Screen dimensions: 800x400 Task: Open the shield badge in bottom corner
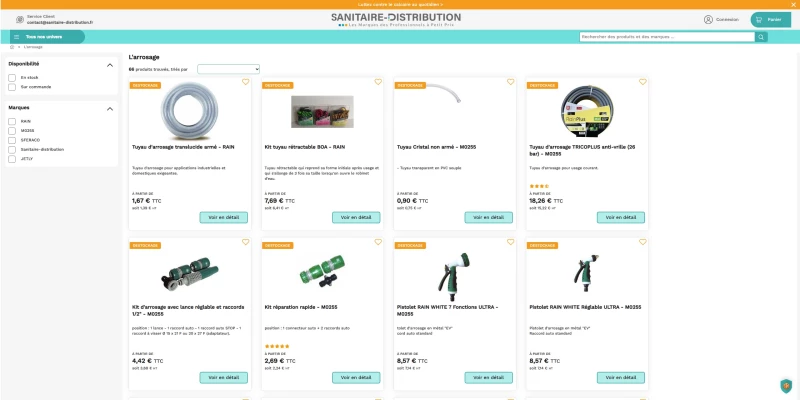pos(786,385)
